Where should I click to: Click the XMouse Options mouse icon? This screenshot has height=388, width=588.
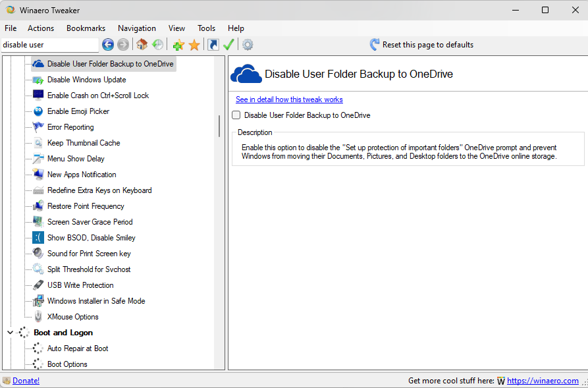point(38,317)
